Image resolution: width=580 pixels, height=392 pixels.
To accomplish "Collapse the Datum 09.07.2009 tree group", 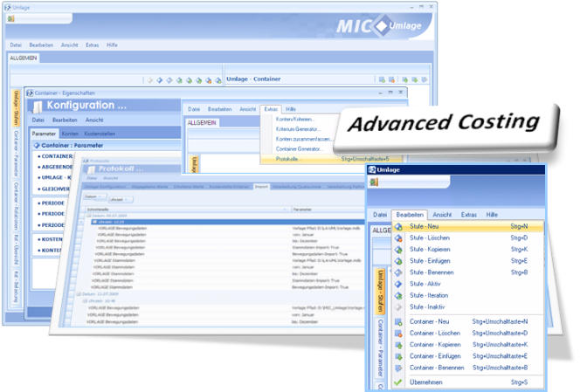I will (x=86, y=216).
